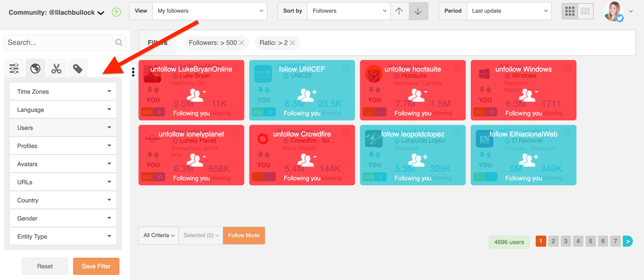Sort descending with the down arrow

tap(418, 11)
